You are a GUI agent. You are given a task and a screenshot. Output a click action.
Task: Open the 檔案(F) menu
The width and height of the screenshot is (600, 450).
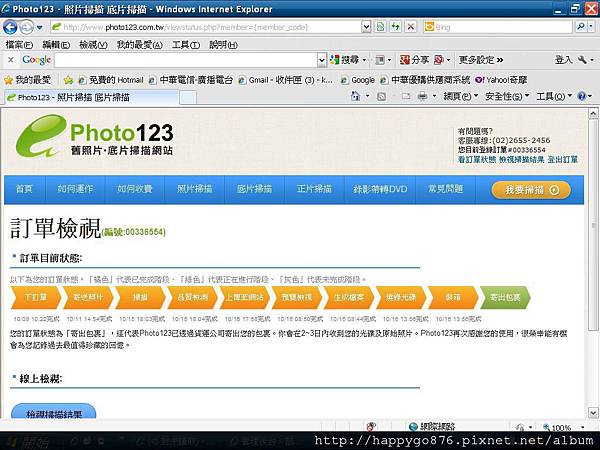coord(19,45)
